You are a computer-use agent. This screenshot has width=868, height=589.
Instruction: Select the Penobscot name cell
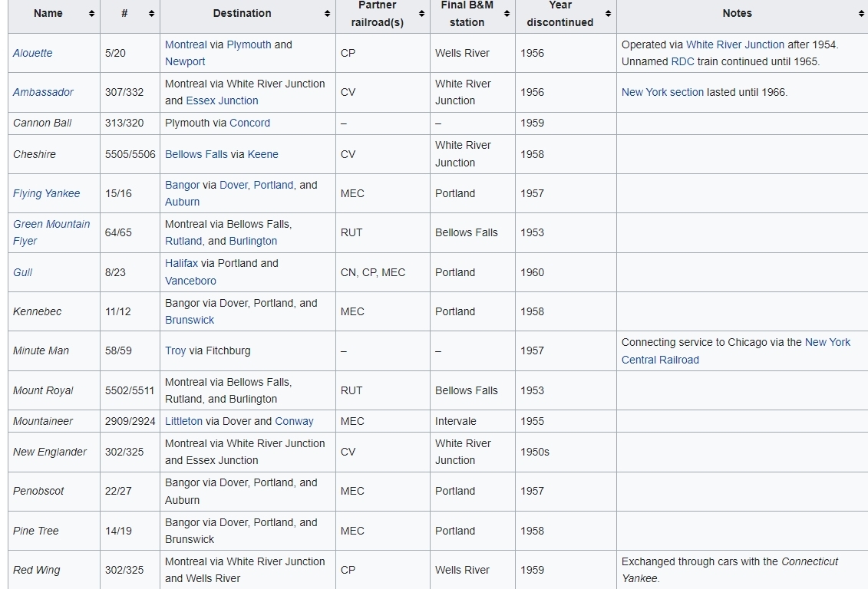pos(54,491)
